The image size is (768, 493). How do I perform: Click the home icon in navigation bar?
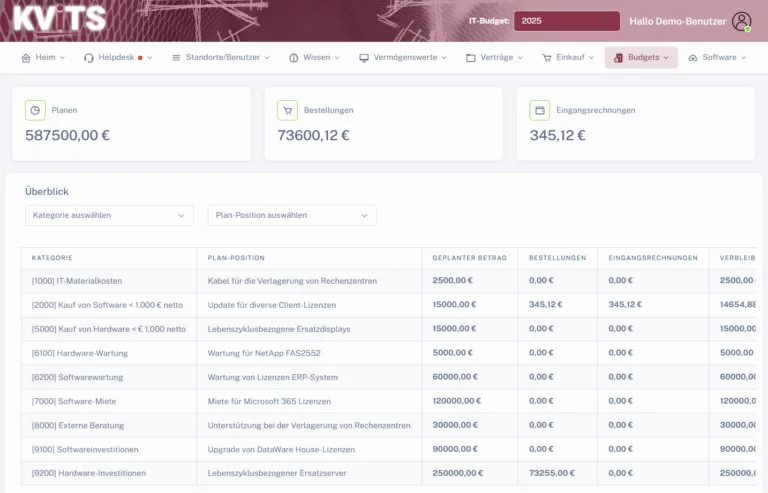[x=26, y=58]
